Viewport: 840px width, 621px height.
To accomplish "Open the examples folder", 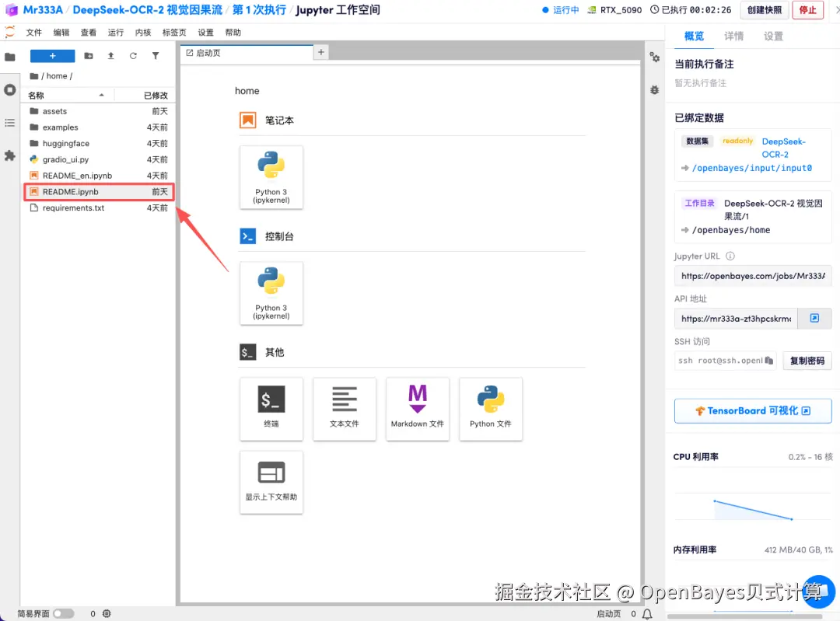I will coord(99,127).
